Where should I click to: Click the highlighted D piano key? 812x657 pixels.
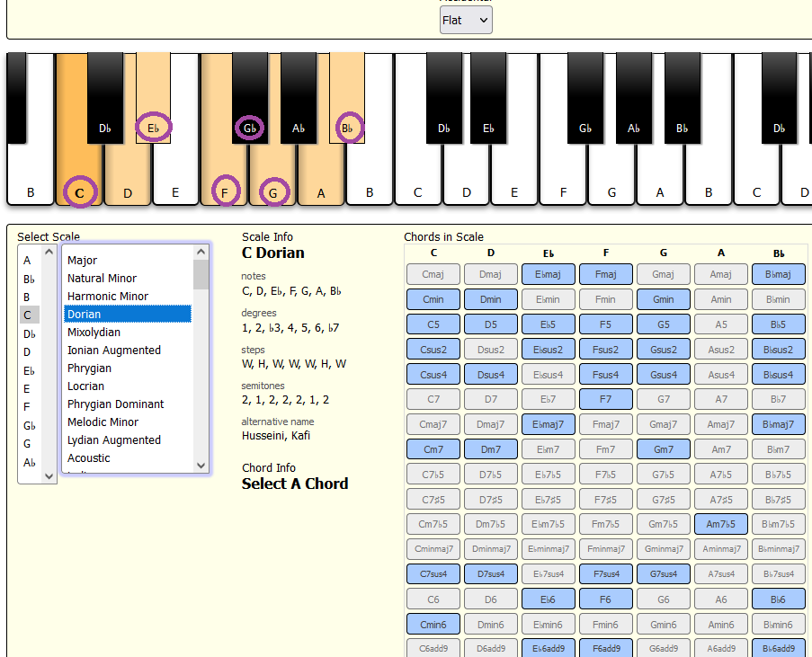(128, 176)
